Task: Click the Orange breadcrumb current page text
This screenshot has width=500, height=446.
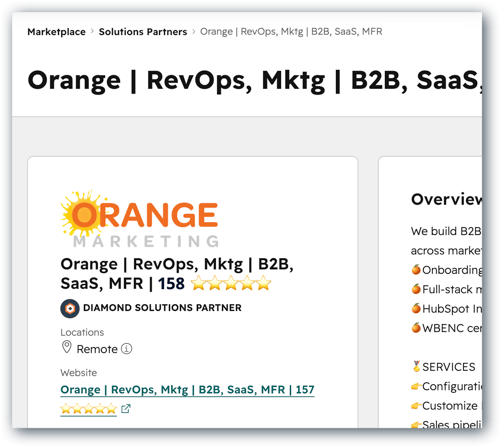Action: point(291,31)
